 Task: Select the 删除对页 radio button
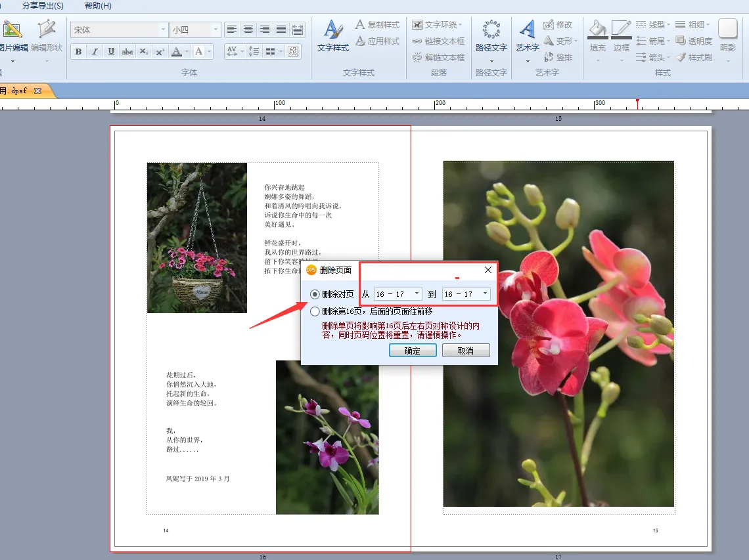pos(315,294)
